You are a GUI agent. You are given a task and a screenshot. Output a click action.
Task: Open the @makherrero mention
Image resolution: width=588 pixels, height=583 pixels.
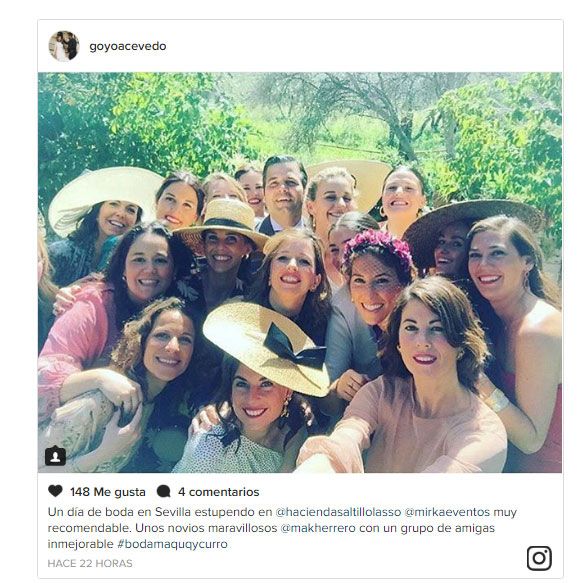pyautogui.click(x=318, y=528)
